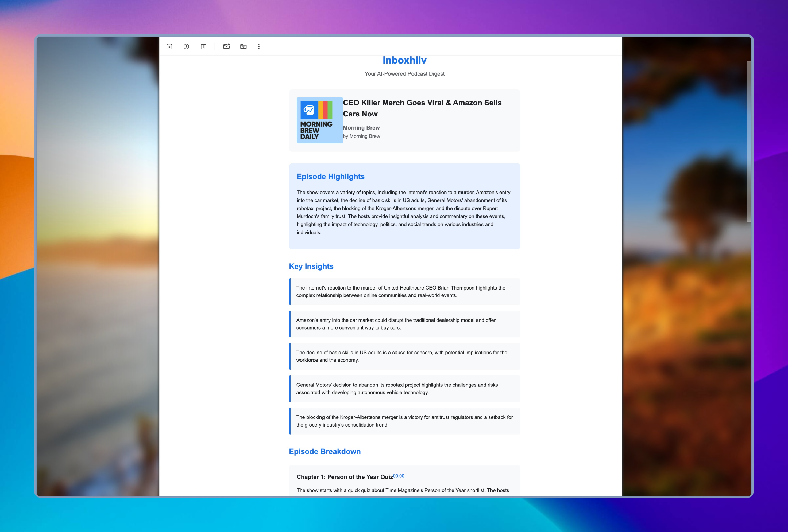This screenshot has height=532, width=788.
Task: Click the Key Insights section heading
Action: (311, 266)
